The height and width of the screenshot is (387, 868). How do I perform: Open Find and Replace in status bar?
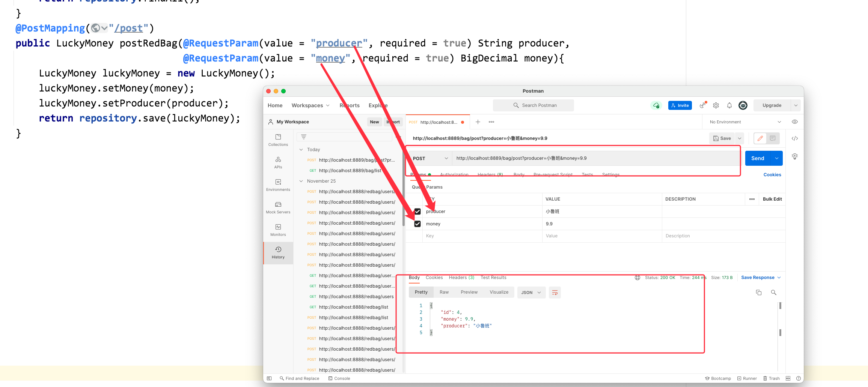[x=299, y=378]
